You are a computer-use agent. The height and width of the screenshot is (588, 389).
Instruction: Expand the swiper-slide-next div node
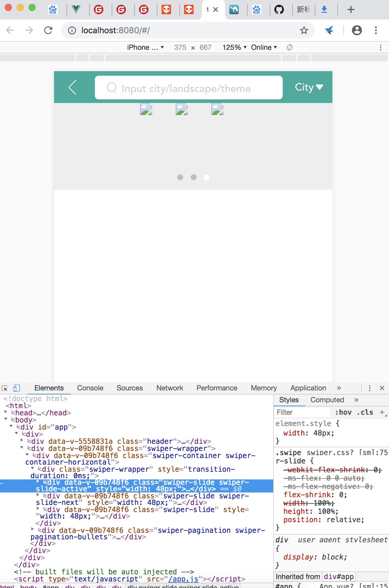(38, 495)
